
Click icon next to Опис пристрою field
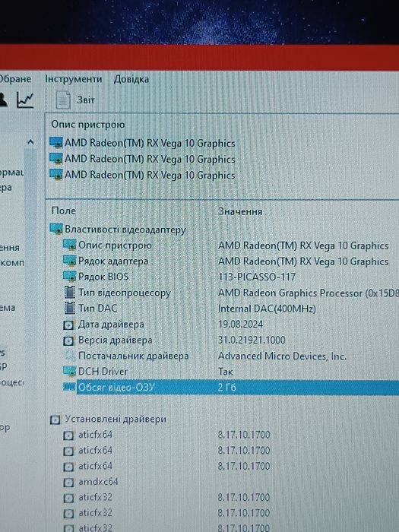[70, 245]
